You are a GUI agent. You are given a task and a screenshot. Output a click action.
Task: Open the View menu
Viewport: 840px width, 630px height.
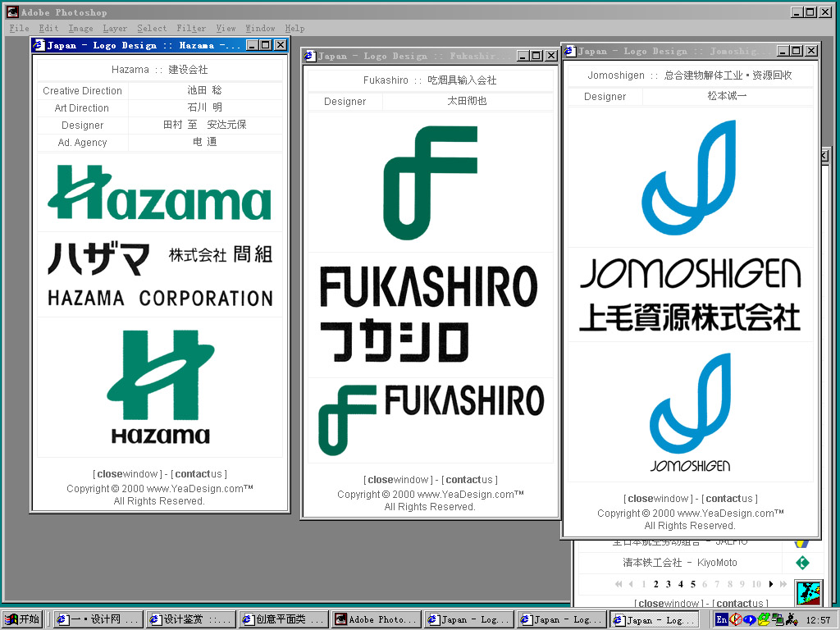pos(226,29)
